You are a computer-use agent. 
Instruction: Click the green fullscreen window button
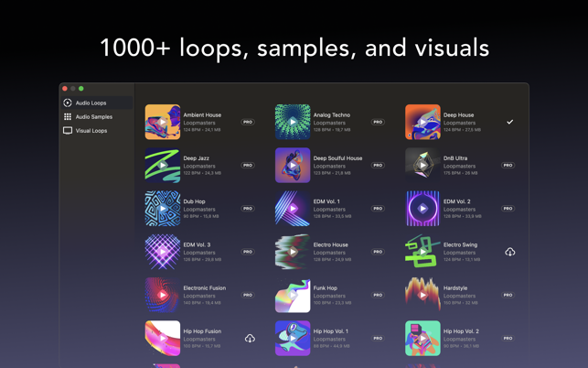(x=81, y=89)
